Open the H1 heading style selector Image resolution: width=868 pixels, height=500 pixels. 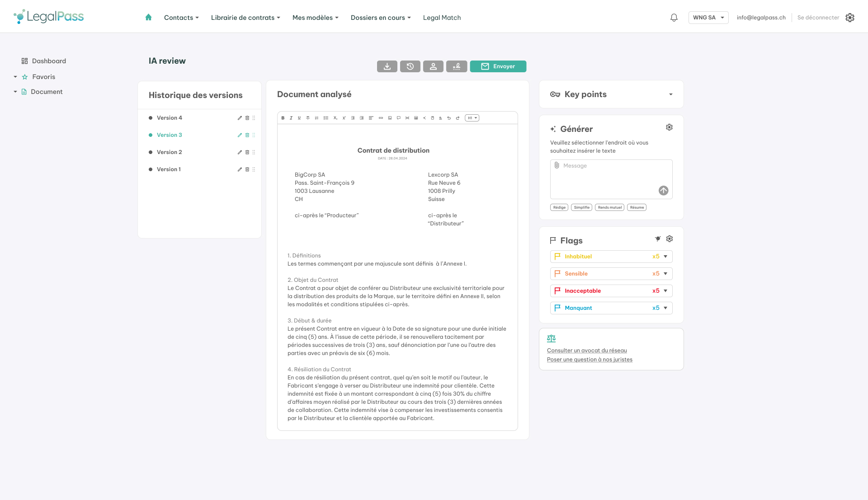tap(472, 118)
